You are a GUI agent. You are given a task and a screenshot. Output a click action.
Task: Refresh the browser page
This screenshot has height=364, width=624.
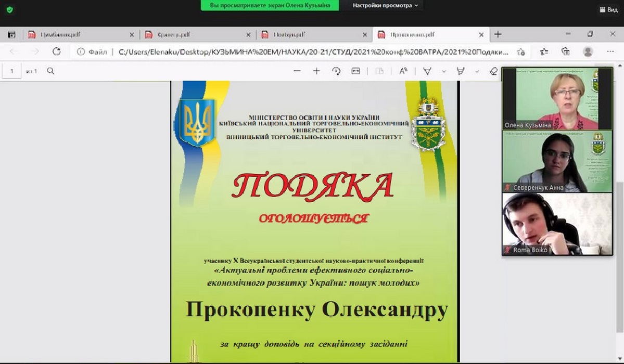pyautogui.click(x=57, y=51)
